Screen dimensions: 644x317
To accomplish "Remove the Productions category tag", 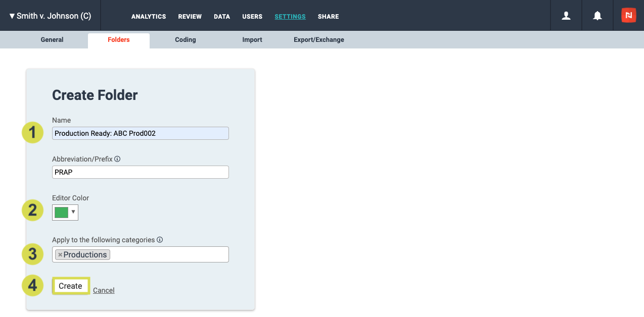I will click(x=60, y=255).
